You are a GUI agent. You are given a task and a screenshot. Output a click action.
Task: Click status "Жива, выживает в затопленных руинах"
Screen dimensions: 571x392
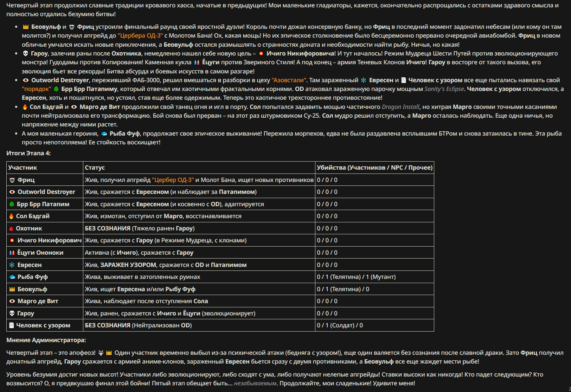[x=142, y=277]
